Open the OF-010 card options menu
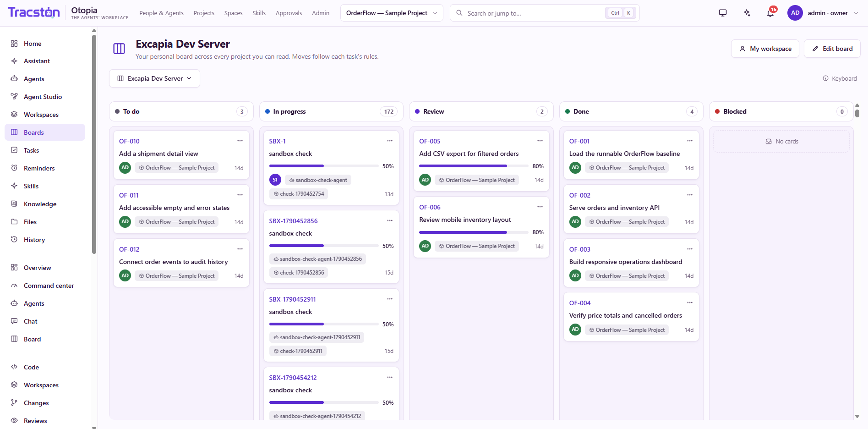 click(240, 141)
